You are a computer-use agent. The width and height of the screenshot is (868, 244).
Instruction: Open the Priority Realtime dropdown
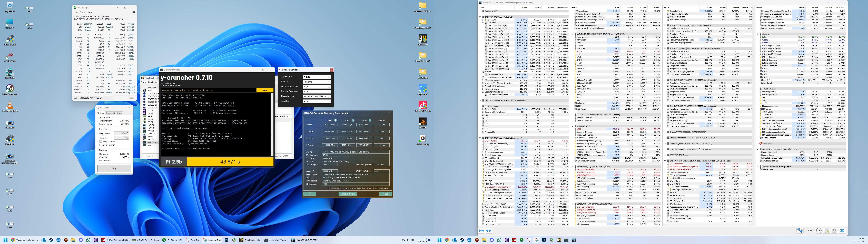317,82
